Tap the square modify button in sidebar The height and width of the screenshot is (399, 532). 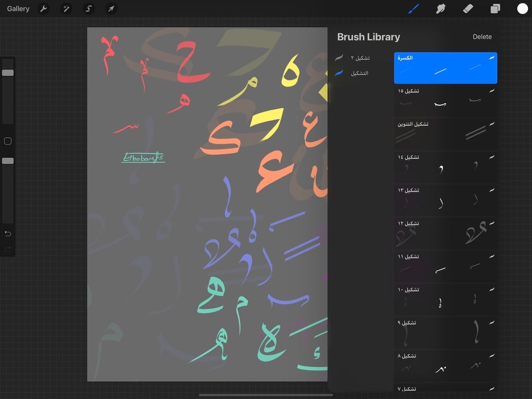(x=8, y=141)
